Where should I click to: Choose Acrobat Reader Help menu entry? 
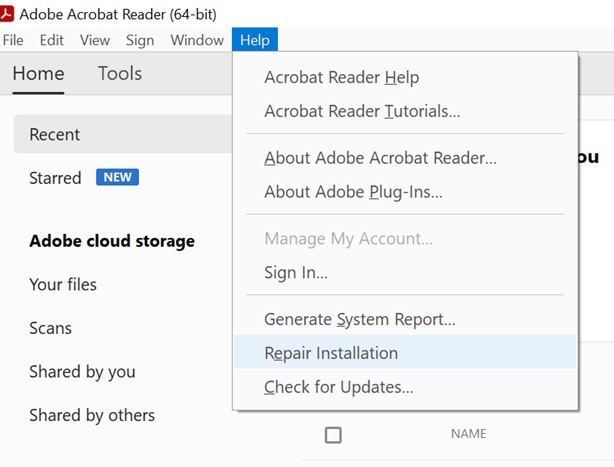(405, 77)
